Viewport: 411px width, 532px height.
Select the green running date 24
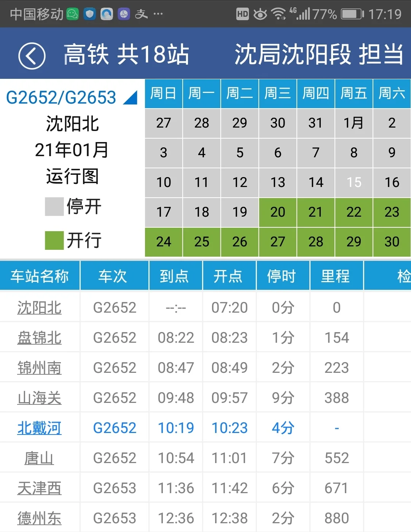point(163,242)
